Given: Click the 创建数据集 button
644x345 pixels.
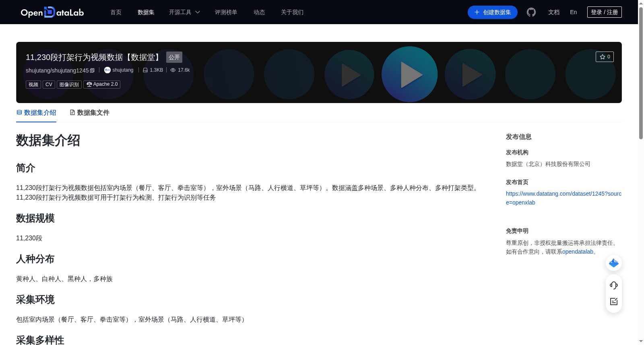Looking at the screenshot, I should tap(493, 12).
